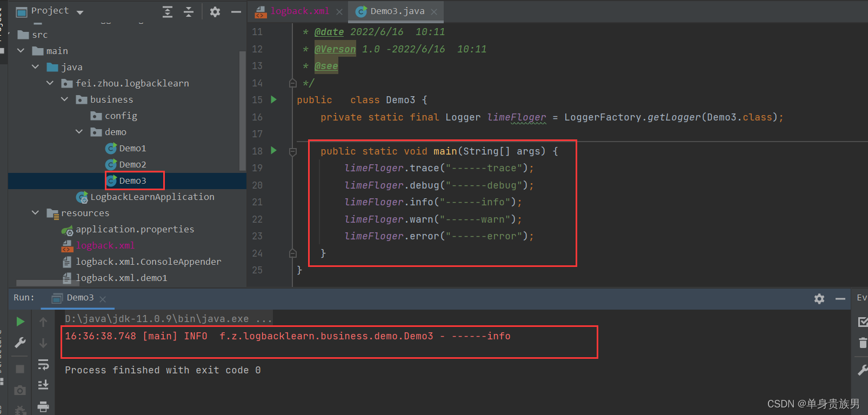
Task: Click the @date javadoc tag
Action: 329,32
